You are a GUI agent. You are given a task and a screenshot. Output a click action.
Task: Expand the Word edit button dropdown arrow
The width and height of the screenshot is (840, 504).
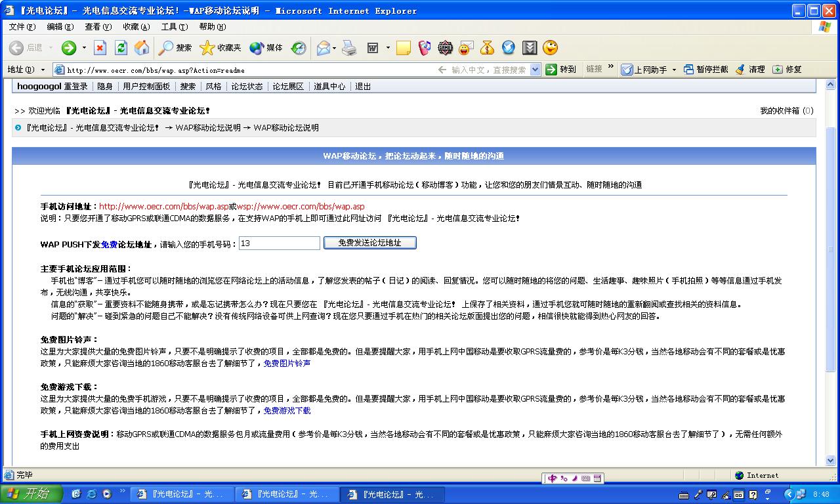click(x=388, y=48)
